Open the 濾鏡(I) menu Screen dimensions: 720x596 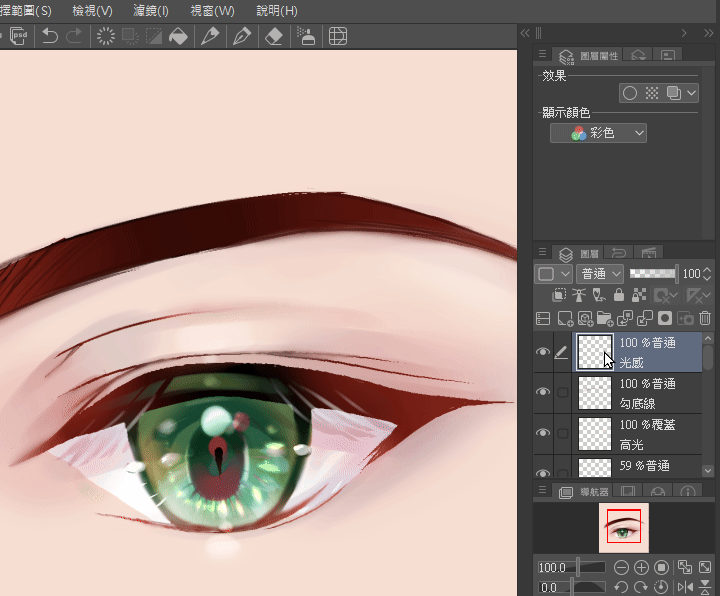coord(151,11)
